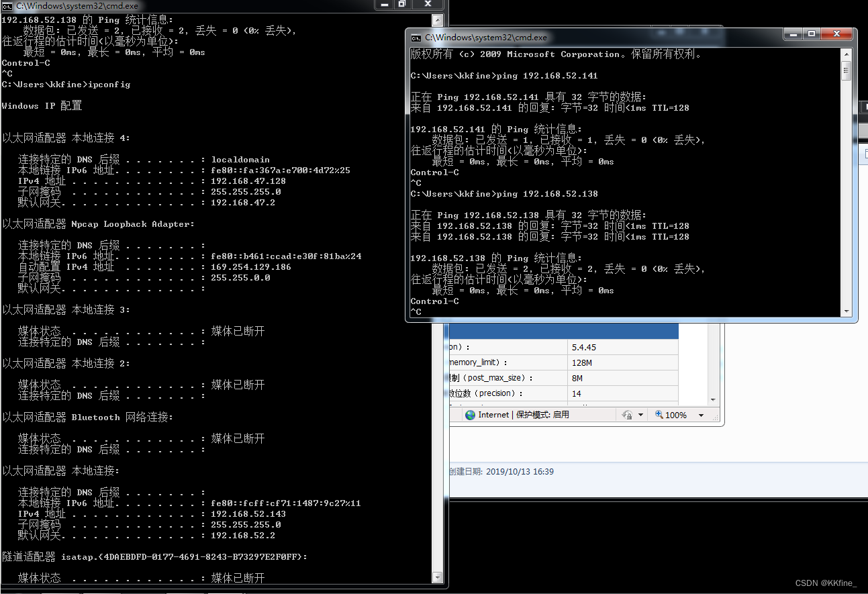Click the front cmd window's title bar text
868x594 pixels.
point(486,38)
